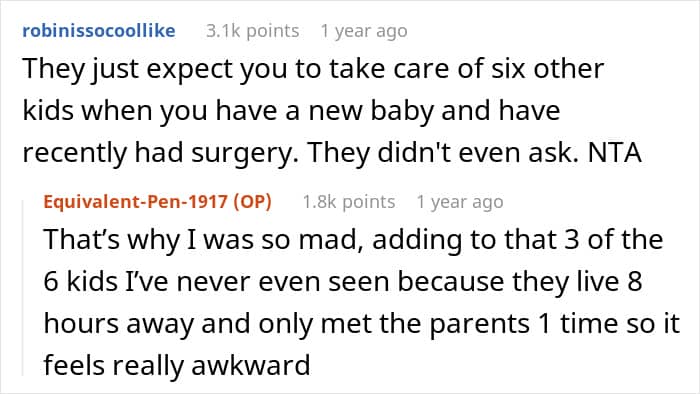This screenshot has width=700, height=394.
Task: Click the line starting 'recently had surgery'
Action: [332, 153]
